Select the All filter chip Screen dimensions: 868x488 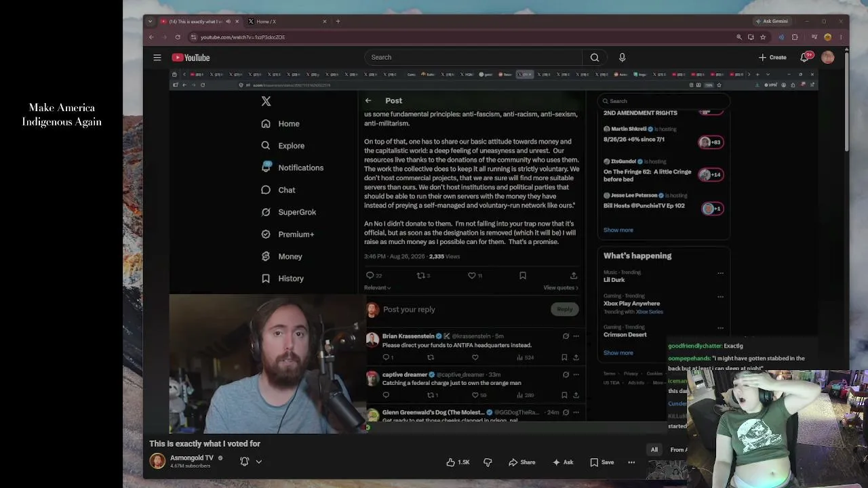654,449
